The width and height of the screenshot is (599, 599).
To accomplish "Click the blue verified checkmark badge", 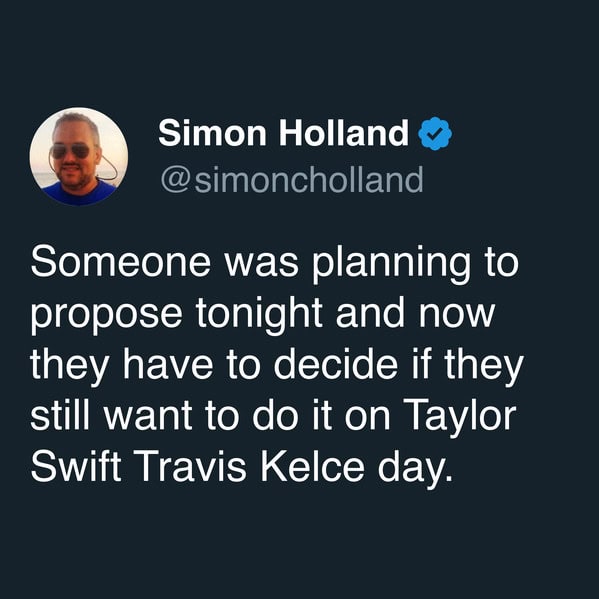I will pyautogui.click(x=435, y=133).
